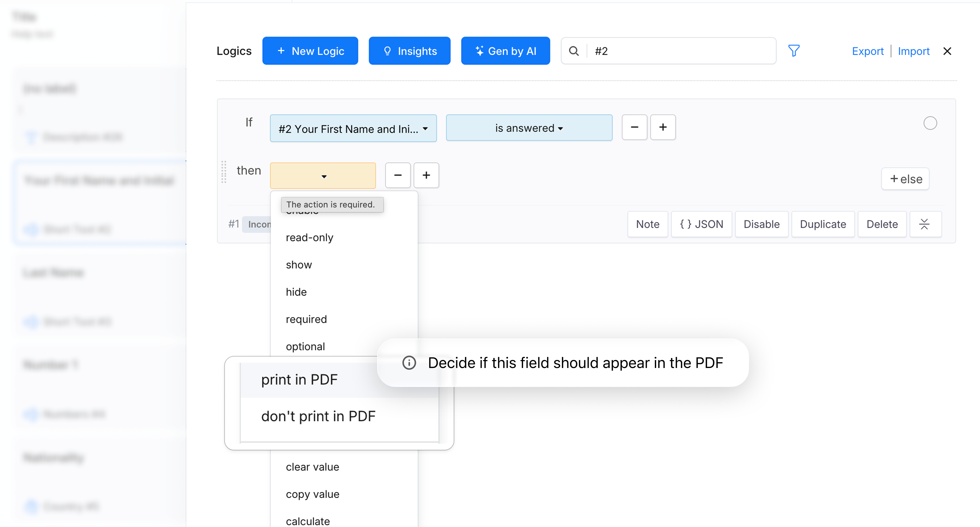Click the collapse logic icon
The width and height of the screenshot is (980, 527).
coord(924,224)
